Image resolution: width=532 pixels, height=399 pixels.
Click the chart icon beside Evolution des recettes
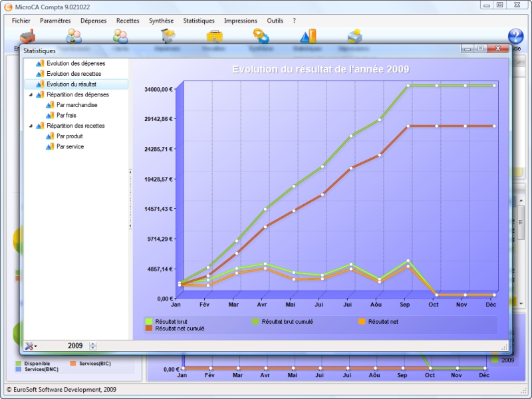(40, 74)
